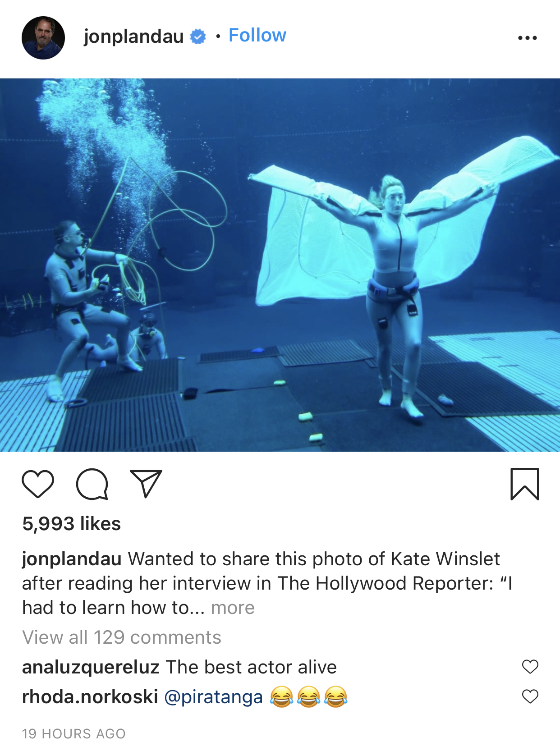Click jonplandau username in caption

coord(72,559)
